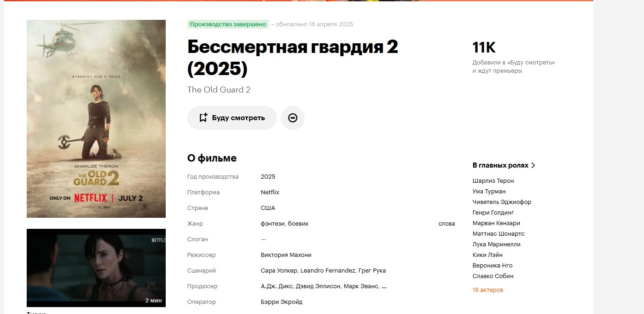Click the «Производство завершено» status badge
The width and height of the screenshot is (644, 314).
coord(228,24)
